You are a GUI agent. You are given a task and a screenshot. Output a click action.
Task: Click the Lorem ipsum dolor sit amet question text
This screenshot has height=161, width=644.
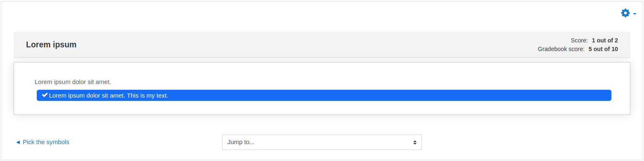[73, 82]
